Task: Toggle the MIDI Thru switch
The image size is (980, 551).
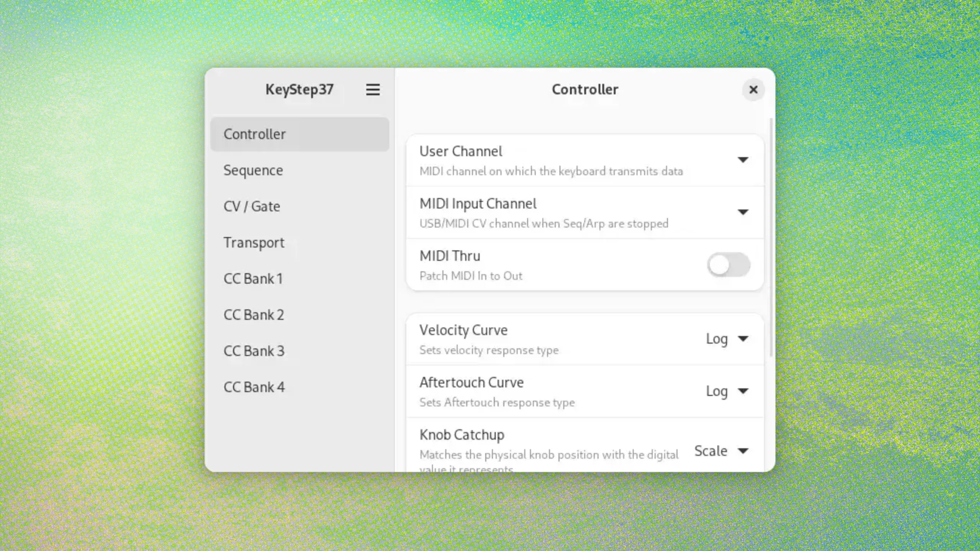Action: pos(728,265)
